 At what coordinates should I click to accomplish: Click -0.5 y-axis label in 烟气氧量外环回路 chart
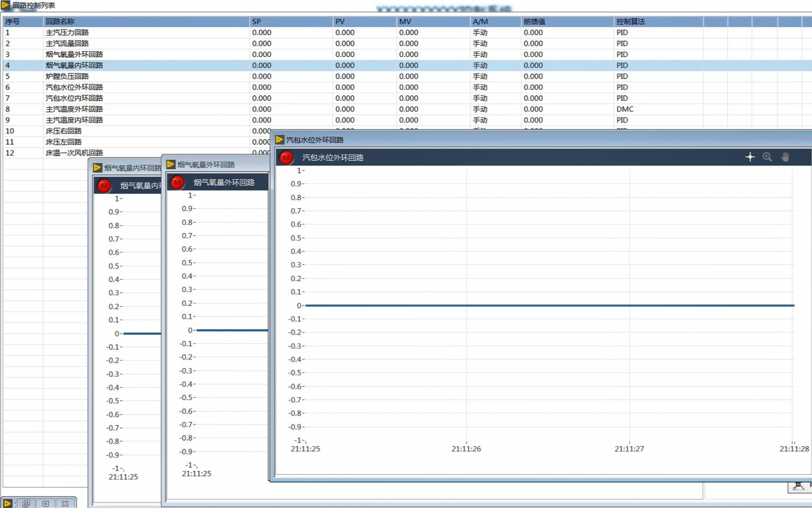click(x=186, y=398)
